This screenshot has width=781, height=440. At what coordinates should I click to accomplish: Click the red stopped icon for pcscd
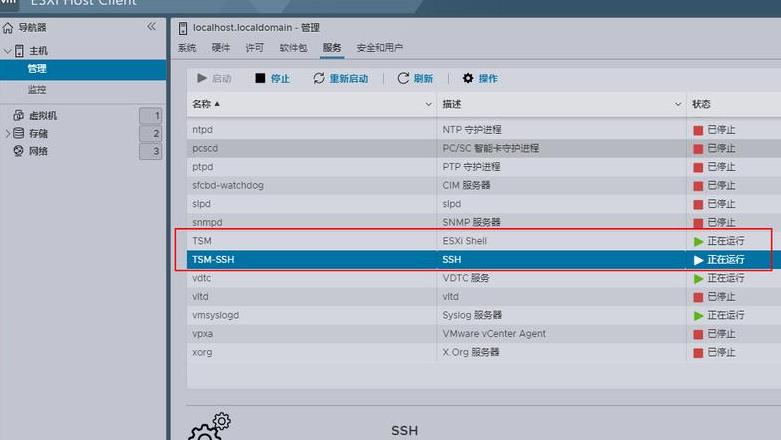(x=698, y=149)
